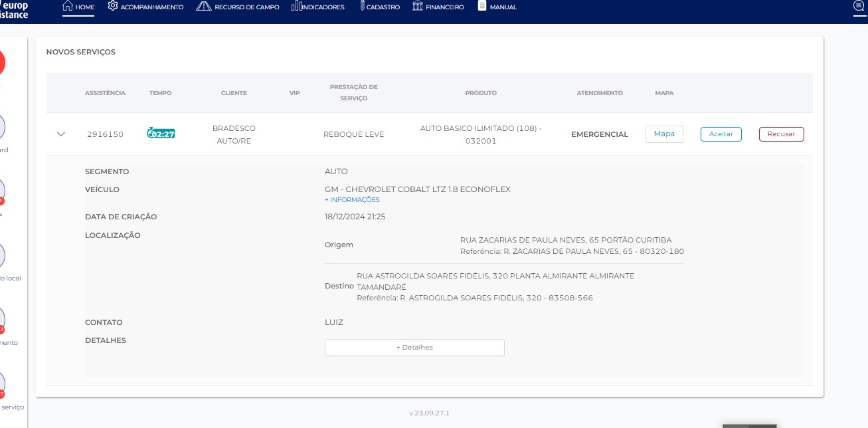Show + Informações for the vehicle
Viewport: 868px width, 428px height.
[x=352, y=200]
